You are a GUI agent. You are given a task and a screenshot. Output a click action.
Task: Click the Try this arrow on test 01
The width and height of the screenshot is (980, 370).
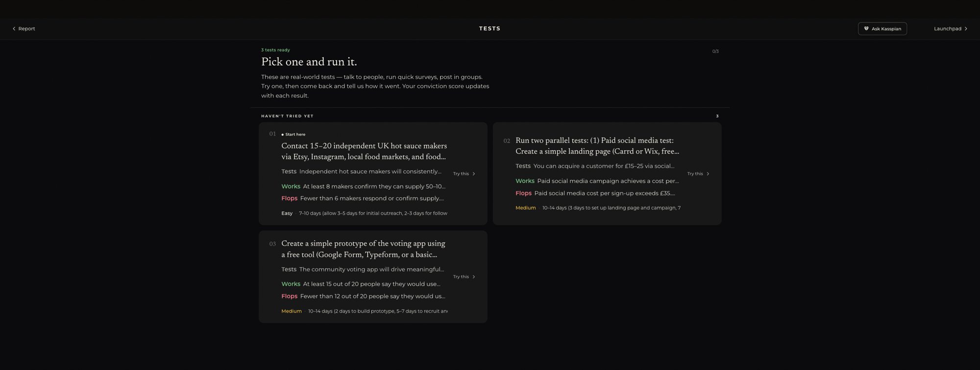[474, 174]
